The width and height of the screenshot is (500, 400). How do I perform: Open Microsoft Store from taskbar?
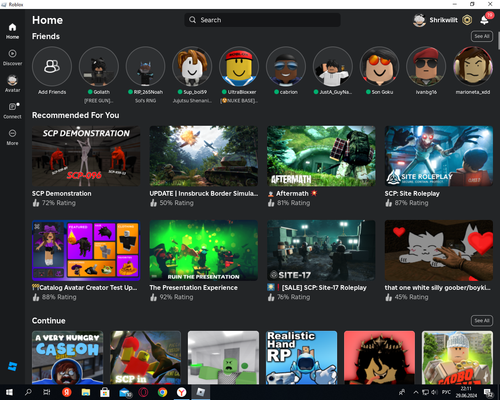point(105,392)
